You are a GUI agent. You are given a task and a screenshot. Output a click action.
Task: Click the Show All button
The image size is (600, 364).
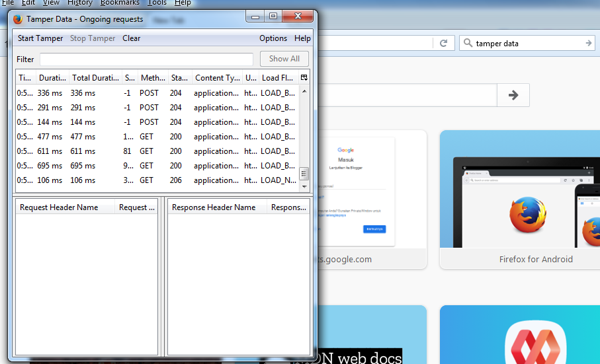pyautogui.click(x=284, y=59)
